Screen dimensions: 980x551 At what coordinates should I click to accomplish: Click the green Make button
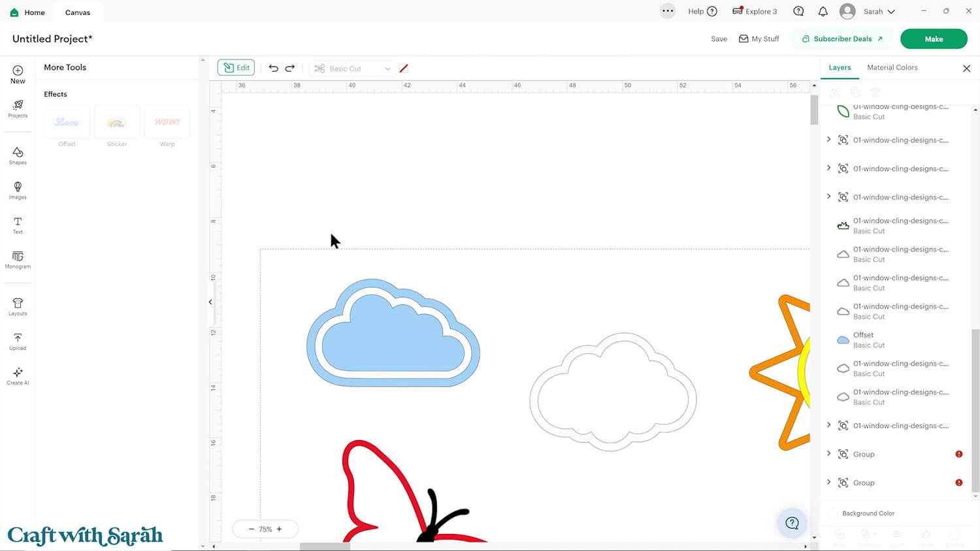tap(933, 39)
